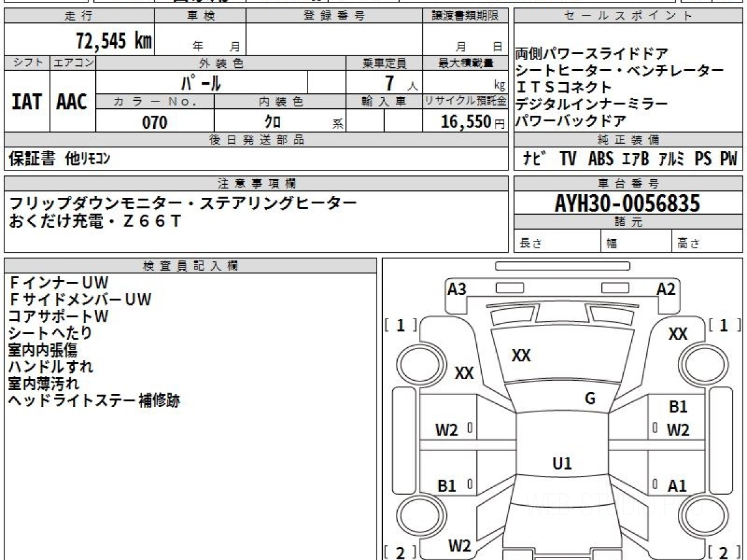Screen dimensions: 747x560
Task: Click the XX mark on the hood
Action: [x=521, y=355]
